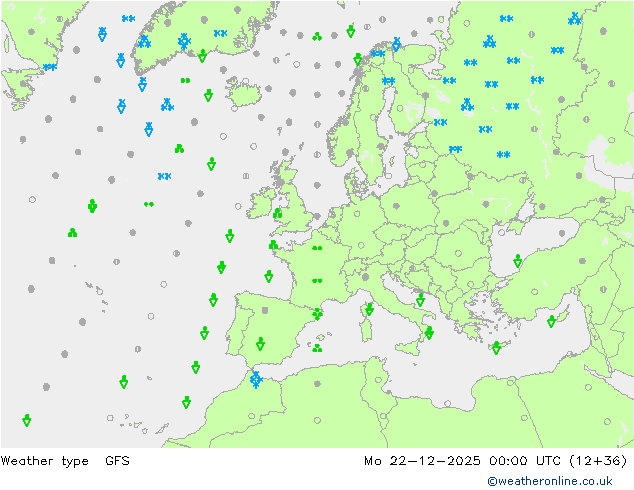Screen dimensions: 634x490
Task: Click green double-dot symbol between Greenland and Iceland
Action: pos(185,80)
